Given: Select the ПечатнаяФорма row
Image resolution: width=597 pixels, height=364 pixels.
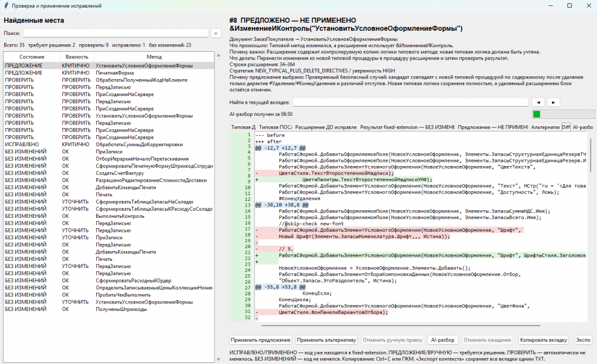Looking at the screenshot, I should (109, 73).
